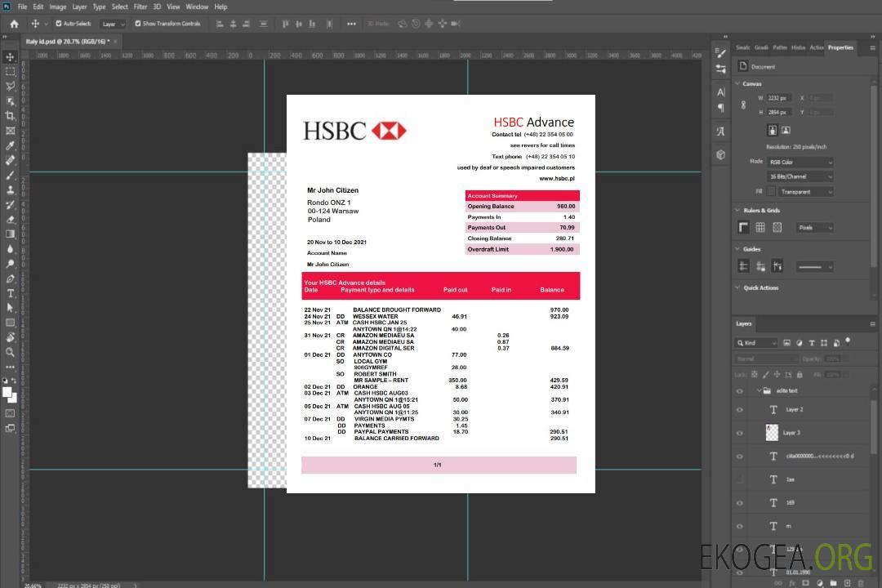Click the canvas Fill color swatch
This screenshot has height=588, width=882.
pos(771,192)
